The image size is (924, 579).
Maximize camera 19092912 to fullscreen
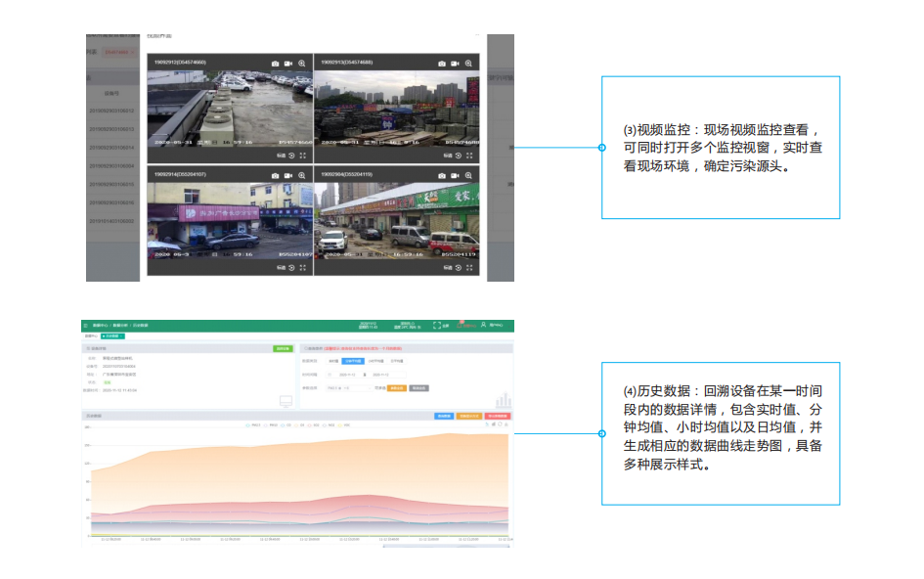point(303,156)
